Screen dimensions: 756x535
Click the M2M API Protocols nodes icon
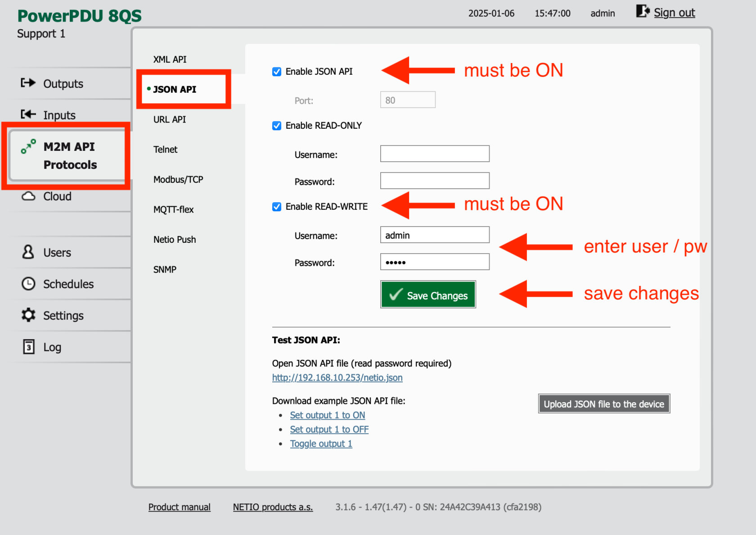(x=28, y=146)
